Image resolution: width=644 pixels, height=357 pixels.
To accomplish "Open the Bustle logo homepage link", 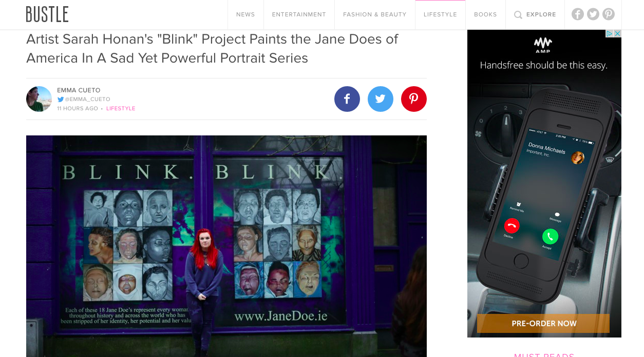I will pos(47,14).
